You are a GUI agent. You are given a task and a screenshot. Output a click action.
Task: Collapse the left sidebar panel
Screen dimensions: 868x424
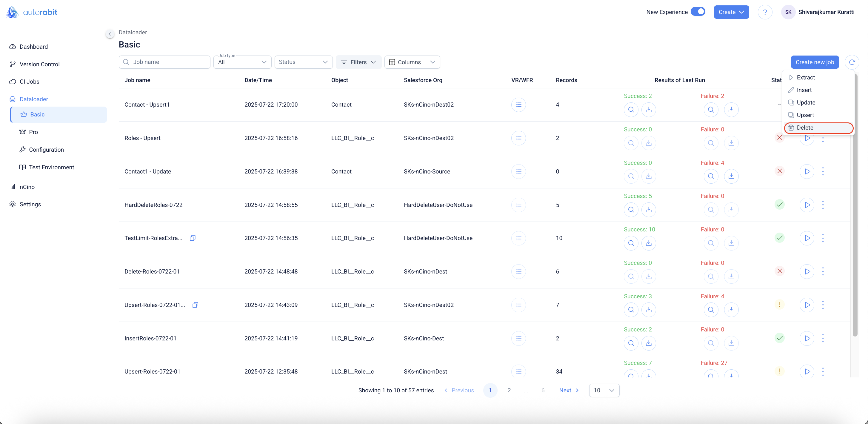click(x=110, y=34)
